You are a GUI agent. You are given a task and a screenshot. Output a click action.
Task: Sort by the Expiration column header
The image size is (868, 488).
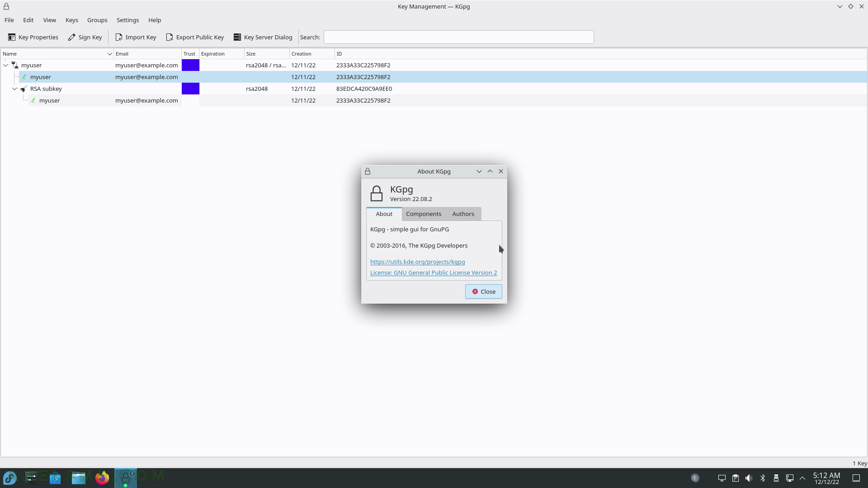click(222, 54)
